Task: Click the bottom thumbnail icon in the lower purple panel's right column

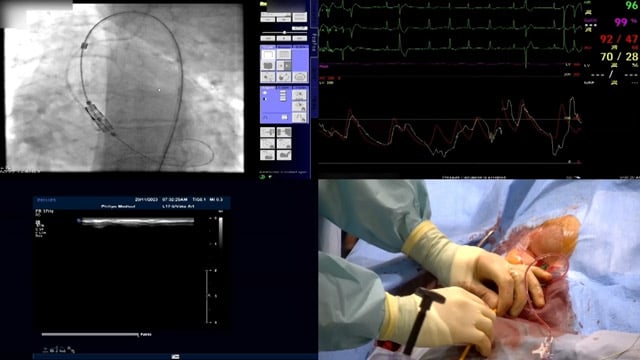Action: click(299, 118)
